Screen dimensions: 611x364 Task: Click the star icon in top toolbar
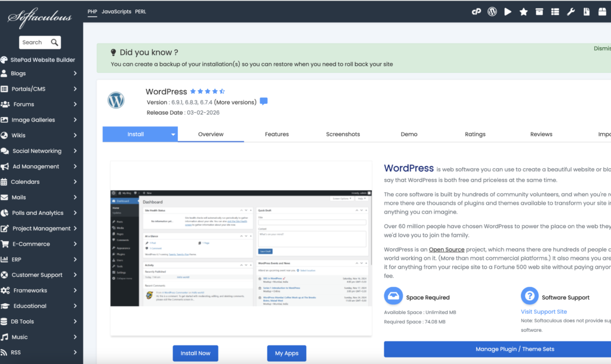523,11
